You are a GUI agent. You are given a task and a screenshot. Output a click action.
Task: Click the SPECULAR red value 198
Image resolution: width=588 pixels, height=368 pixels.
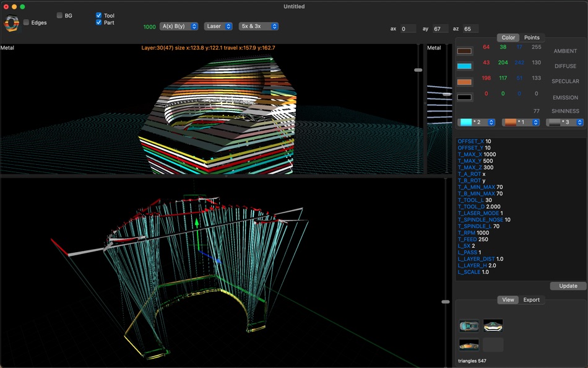pyautogui.click(x=486, y=78)
